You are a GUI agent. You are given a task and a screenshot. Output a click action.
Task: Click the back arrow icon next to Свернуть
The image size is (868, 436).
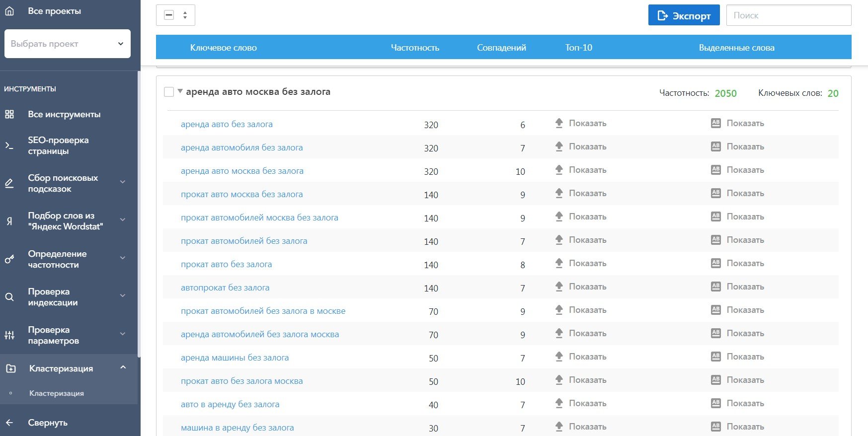point(9,423)
